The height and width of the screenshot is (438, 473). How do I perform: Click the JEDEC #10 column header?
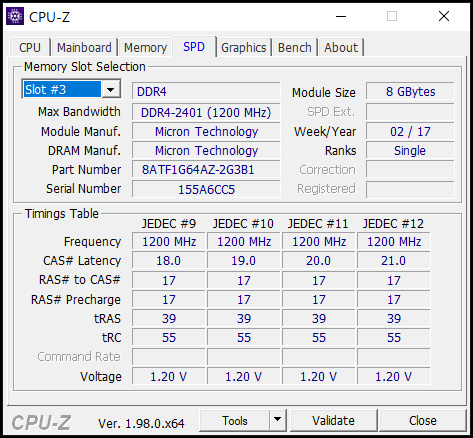pos(243,223)
